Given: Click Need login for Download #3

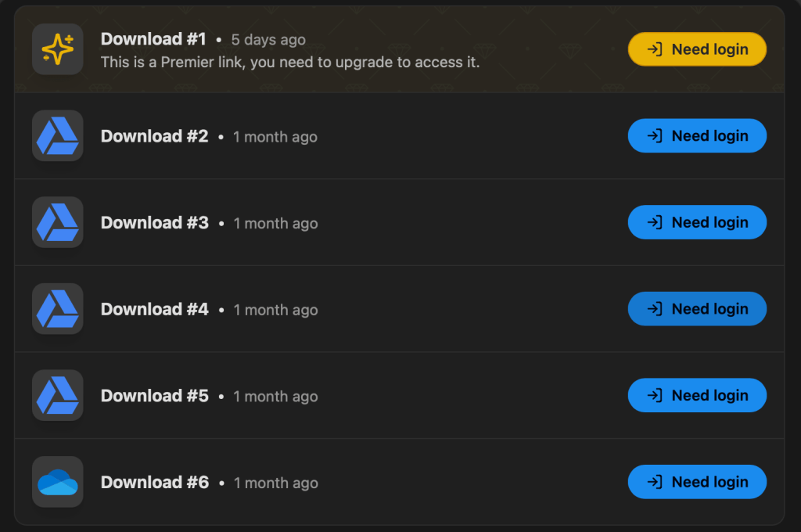Looking at the screenshot, I should (x=697, y=222).
